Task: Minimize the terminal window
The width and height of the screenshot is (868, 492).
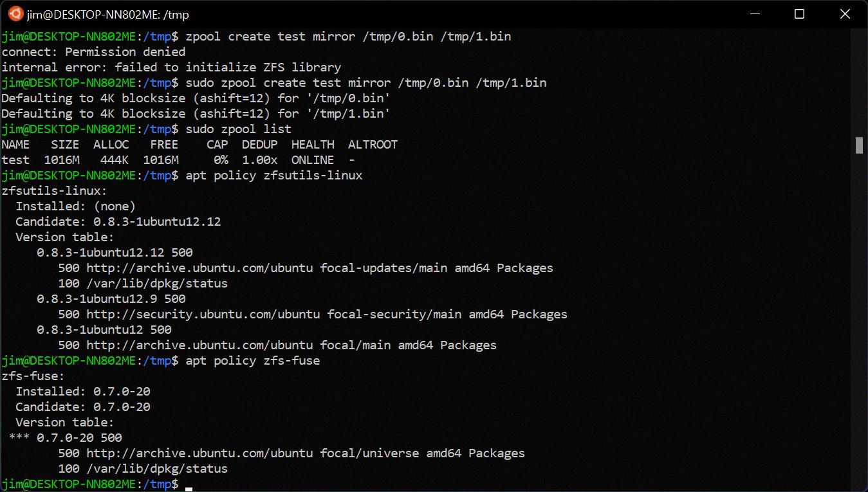Action: 754,14
